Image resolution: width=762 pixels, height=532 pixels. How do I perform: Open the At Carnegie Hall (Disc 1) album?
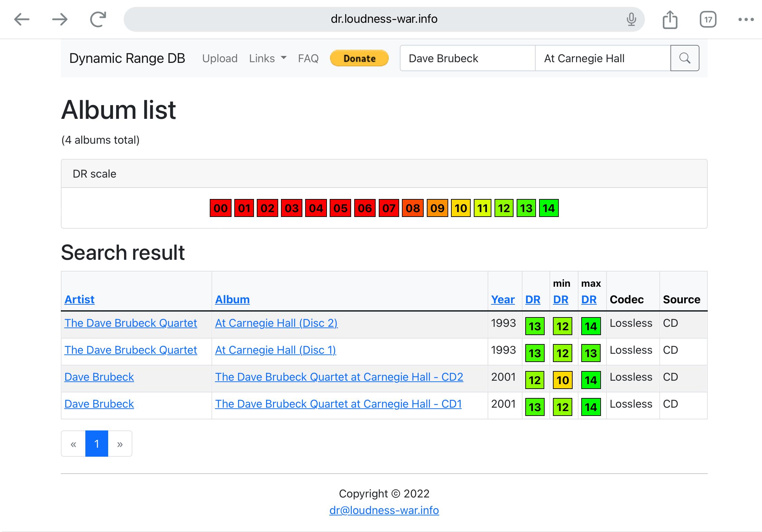[x=275, y=350]
